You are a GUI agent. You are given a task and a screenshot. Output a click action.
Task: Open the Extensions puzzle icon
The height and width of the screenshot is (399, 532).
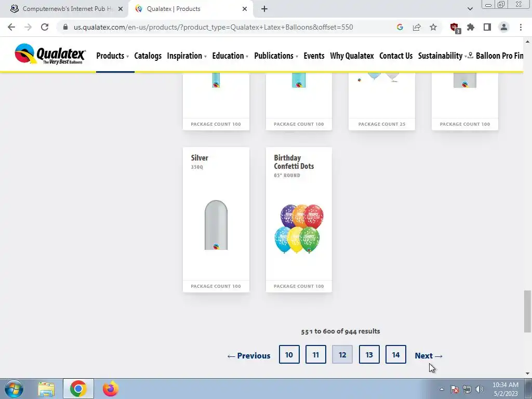[x=471, y=27]
